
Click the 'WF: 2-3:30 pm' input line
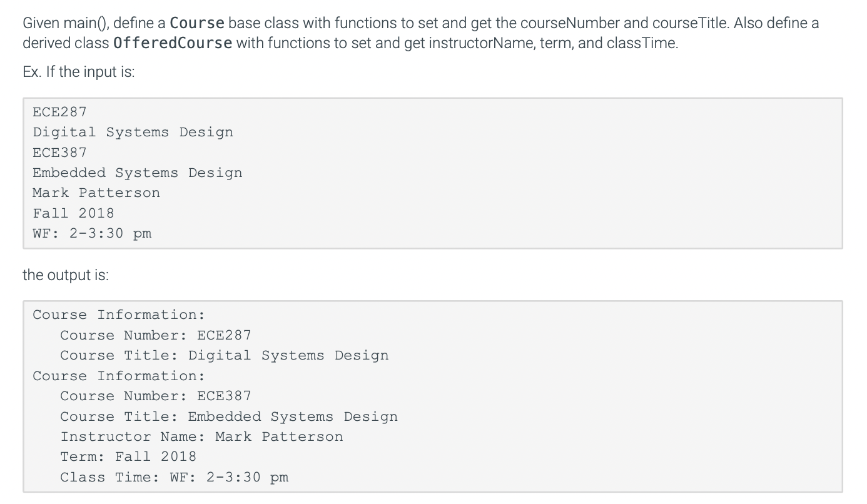click(92, 234)
